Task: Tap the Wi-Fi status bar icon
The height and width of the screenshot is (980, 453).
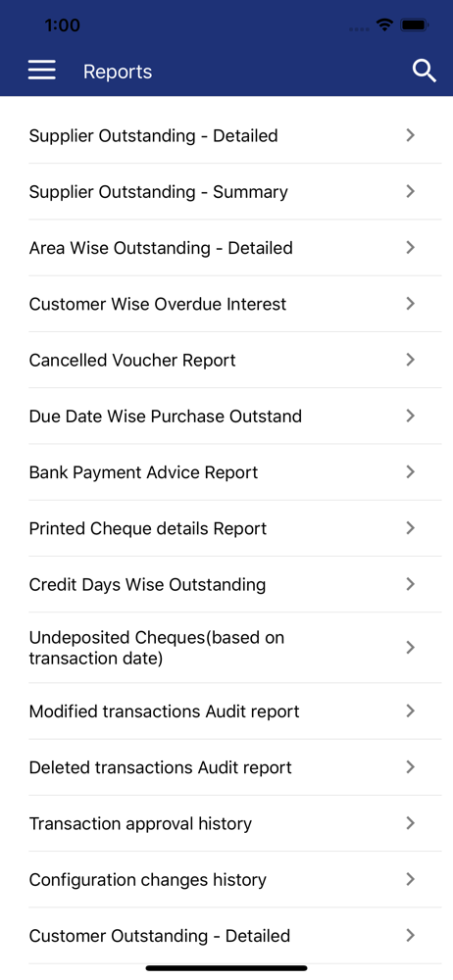Action: [384, 25]
